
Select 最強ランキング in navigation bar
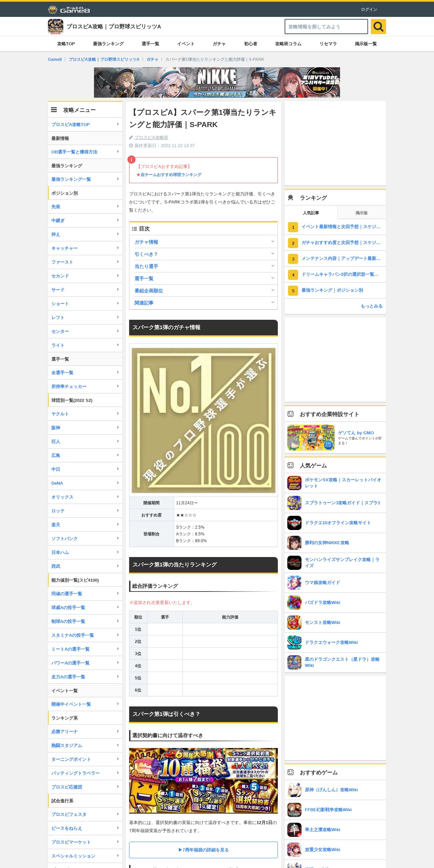[108, 44]
